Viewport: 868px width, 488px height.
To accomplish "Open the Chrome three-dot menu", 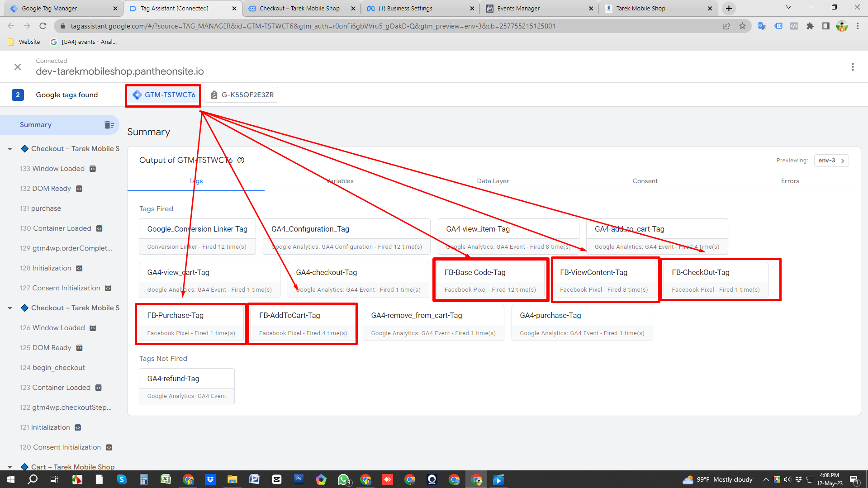I will (858, 26).
